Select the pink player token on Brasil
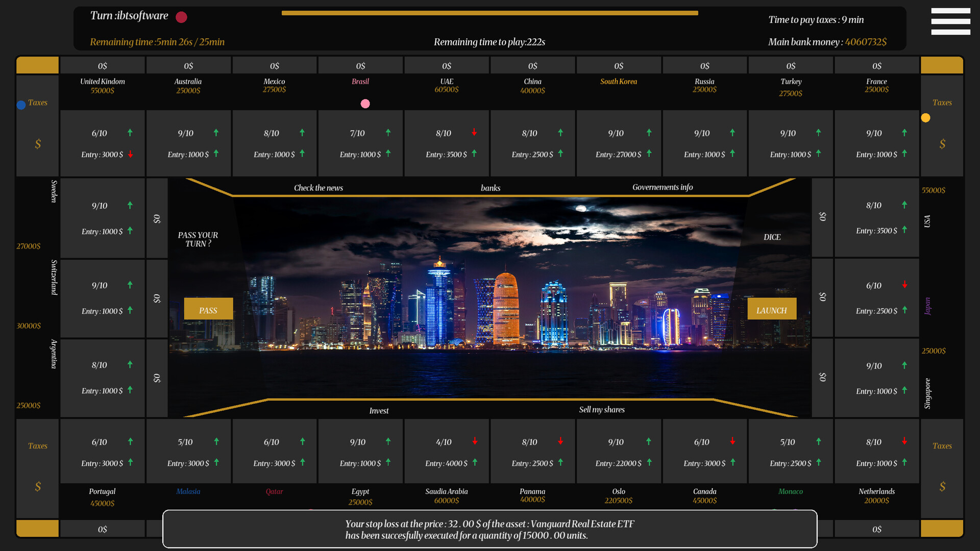This screenshot has width=980, height=551. point(365,104)
